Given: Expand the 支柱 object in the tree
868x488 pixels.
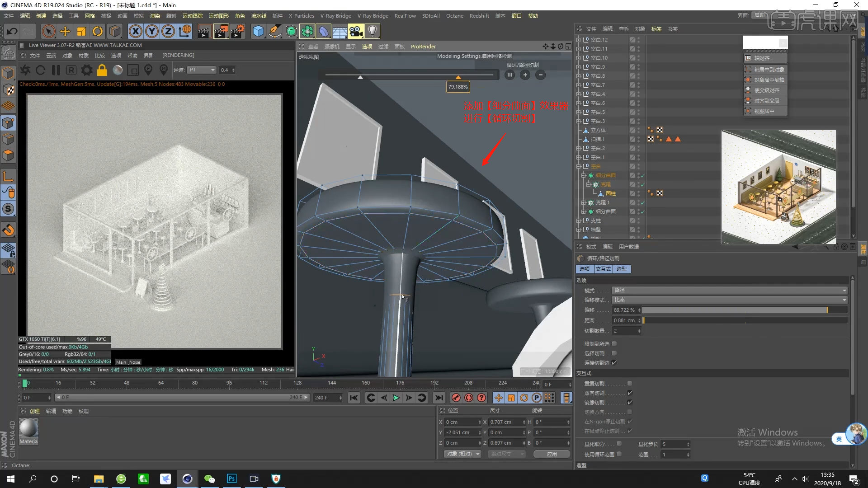Looking at the screenshot, I should pos(578,221).
